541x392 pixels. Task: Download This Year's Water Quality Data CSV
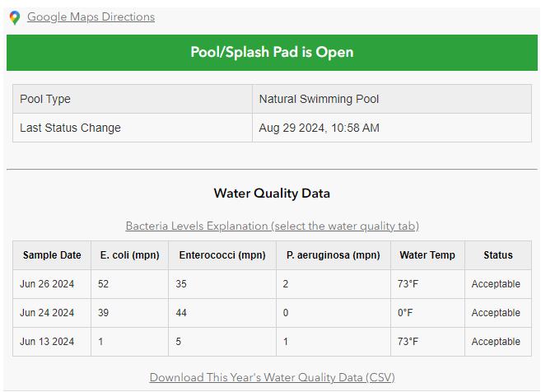click(272, 377)
